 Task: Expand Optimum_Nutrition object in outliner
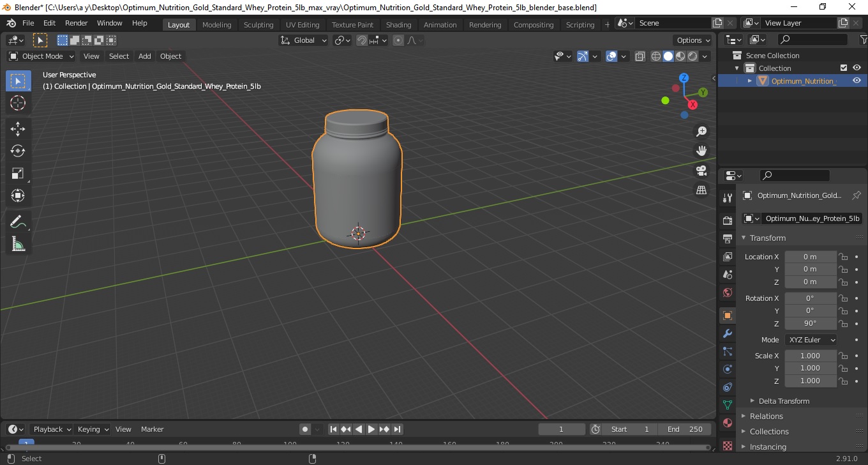[x=750, y=80]
